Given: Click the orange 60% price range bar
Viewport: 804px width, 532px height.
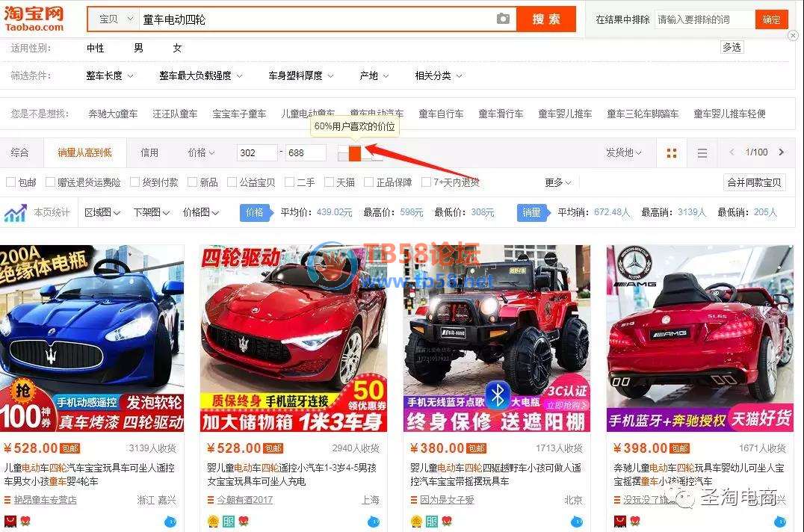Looking at the screenshot, I should pos(355,153).
